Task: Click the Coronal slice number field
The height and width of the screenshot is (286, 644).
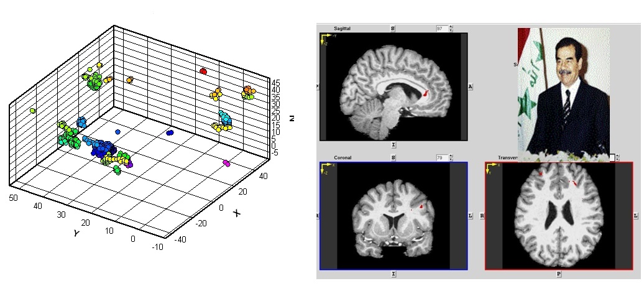Action: pos(441,158)
